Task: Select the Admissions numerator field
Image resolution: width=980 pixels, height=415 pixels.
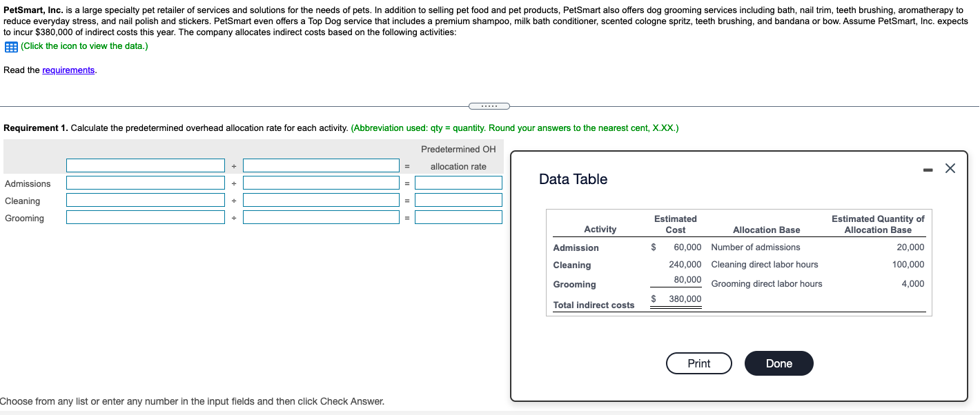Action: 146,183
